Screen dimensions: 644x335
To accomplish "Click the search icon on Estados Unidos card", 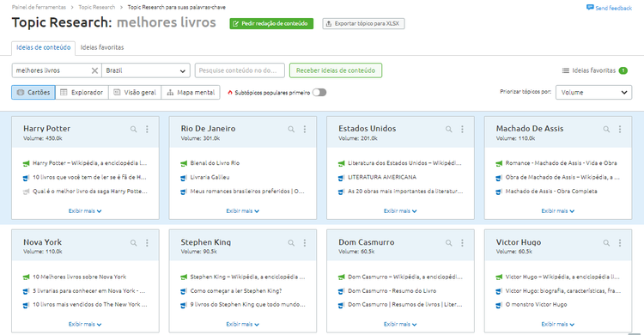I will [x=449, y=129].
